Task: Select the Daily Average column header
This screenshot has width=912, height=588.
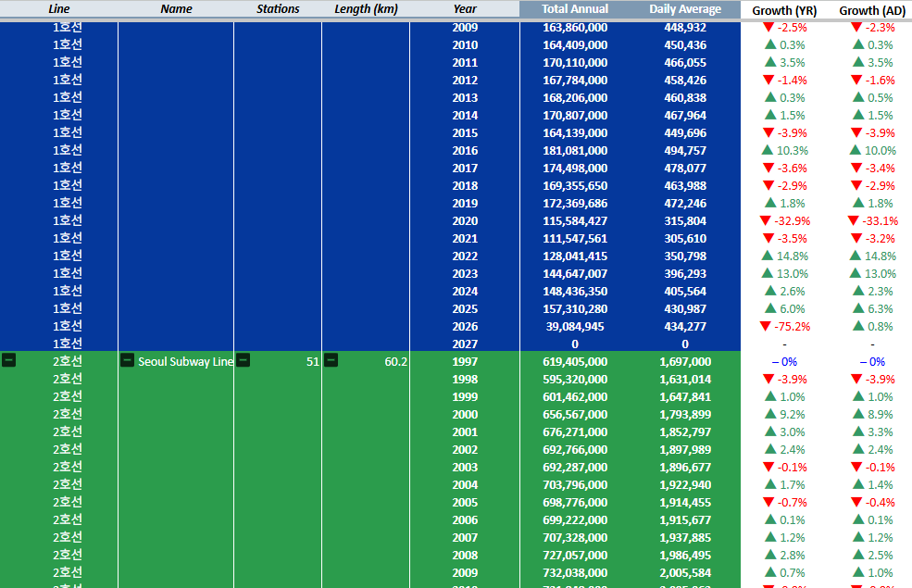Action: tap(685, 8)
